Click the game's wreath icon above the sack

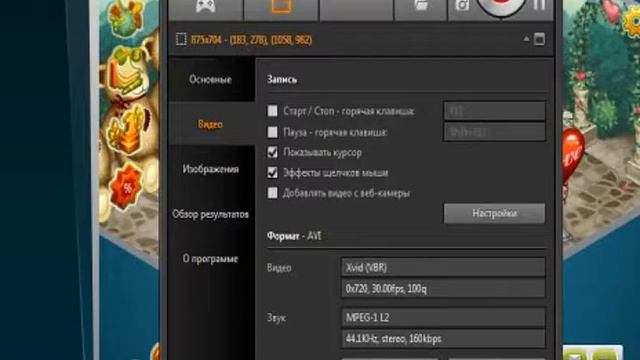(x=125, y=18)
